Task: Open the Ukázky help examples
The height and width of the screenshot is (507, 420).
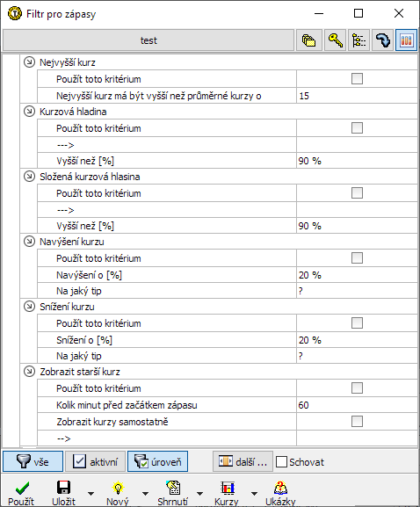Action: [x=280, y=492]
